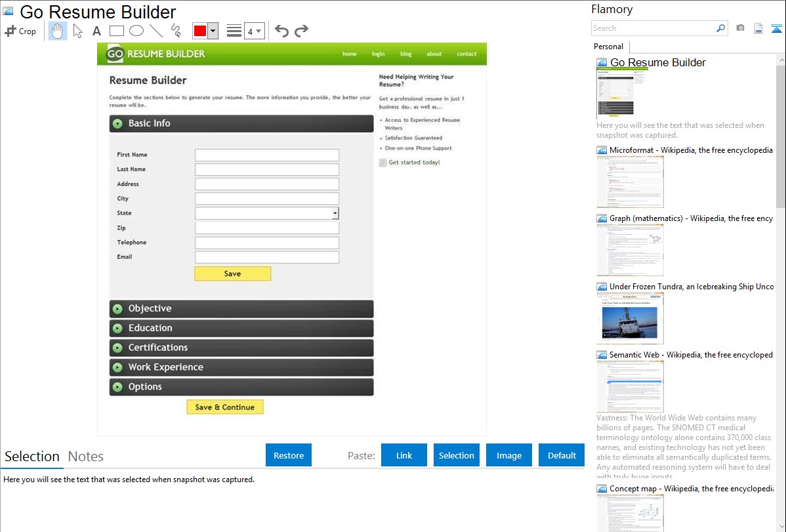Click the icon next to Microformat title
Viewport: 786px width, 532px height.
click(x=602, y=150)
